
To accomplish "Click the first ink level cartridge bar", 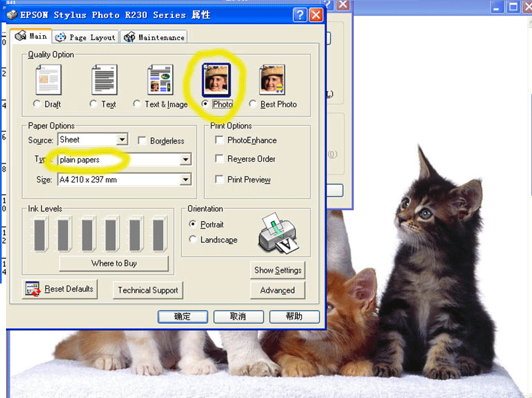I will tap(39, 234).
